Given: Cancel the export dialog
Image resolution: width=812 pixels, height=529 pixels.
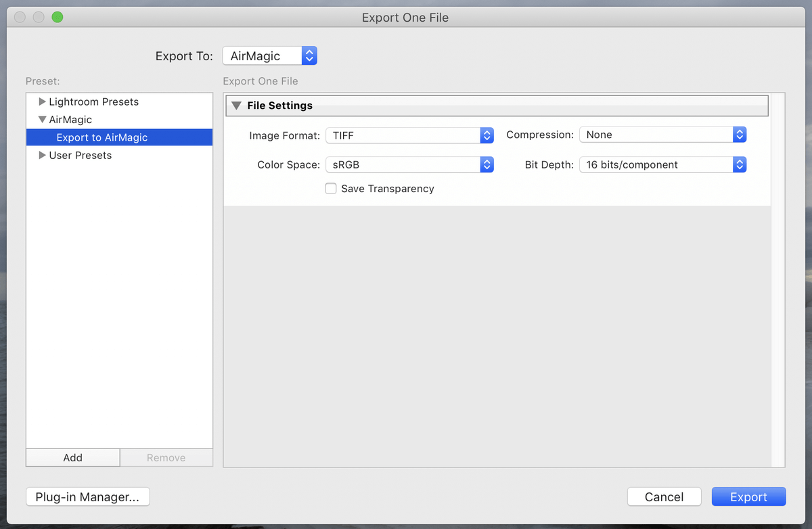Looking at the screenshot, I should pyautogui.click(x=664, y=497).
